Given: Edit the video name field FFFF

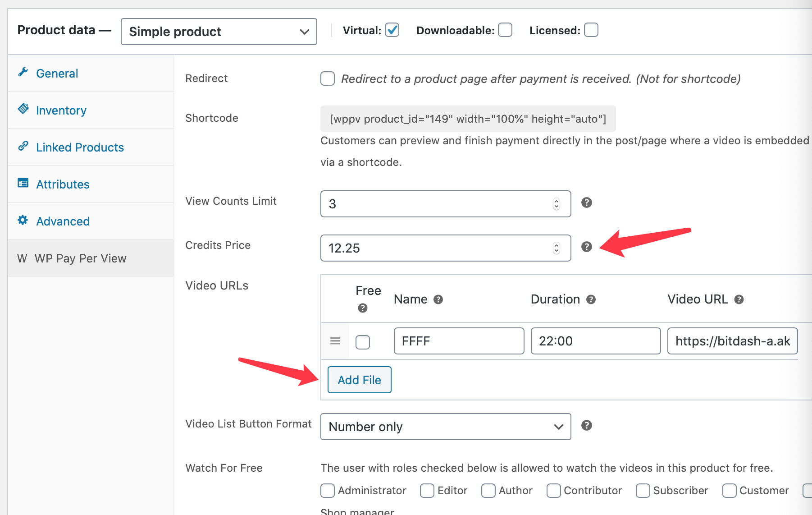Looking at the screenshot, I should click(458, 341).
